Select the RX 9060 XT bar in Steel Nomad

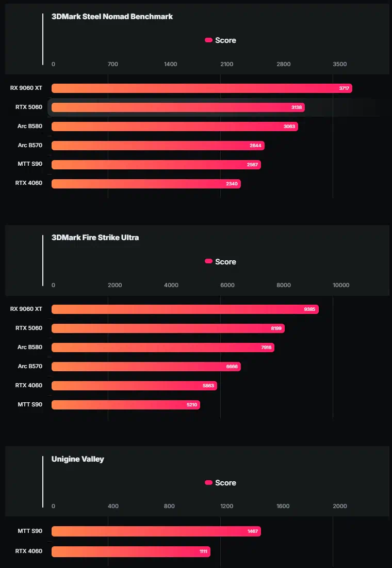click(x=202, y=88)
